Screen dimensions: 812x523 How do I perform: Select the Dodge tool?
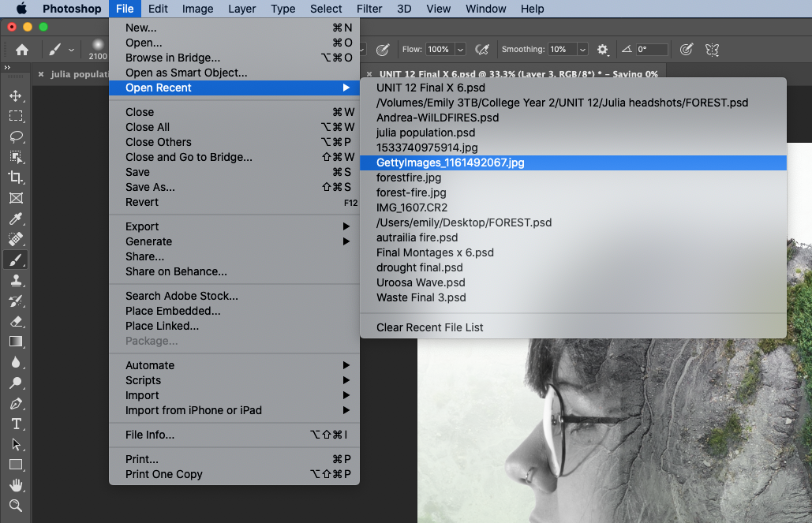tap(16, 383)
